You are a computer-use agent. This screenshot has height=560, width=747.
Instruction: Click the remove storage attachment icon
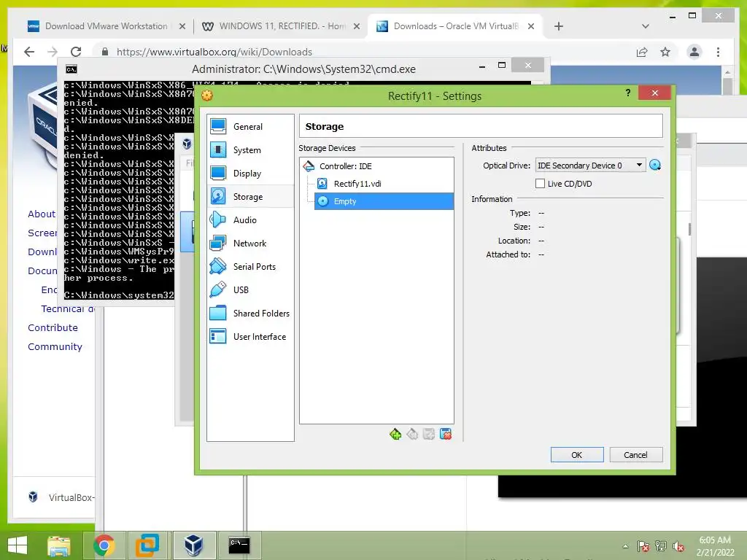pos(446,435)
